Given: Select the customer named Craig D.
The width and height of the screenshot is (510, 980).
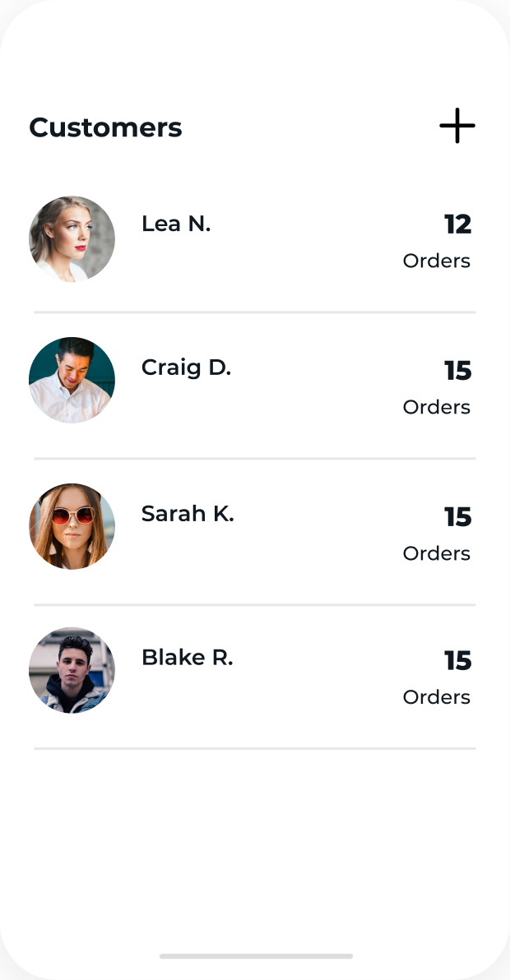Looking at the screenshot, I should (x=186, y=367).
